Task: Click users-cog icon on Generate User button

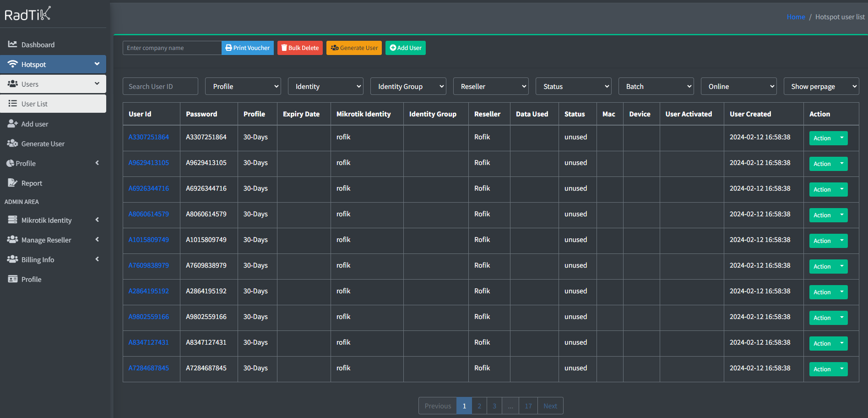Action: click(x=335, y=48)
